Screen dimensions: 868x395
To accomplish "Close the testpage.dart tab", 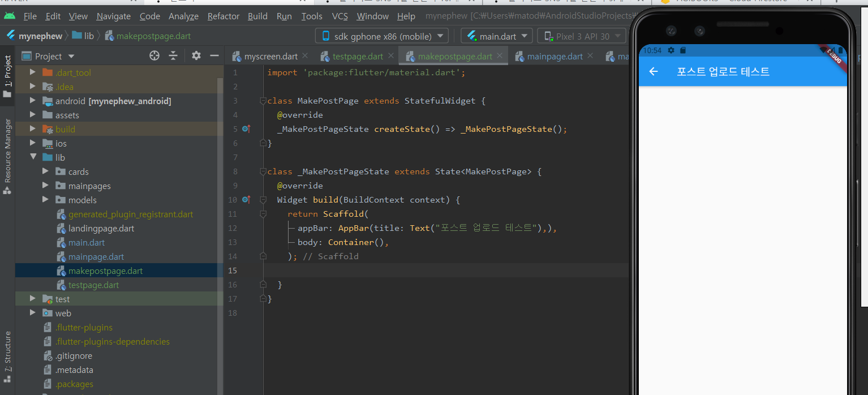I will click(x=390, y=55).
